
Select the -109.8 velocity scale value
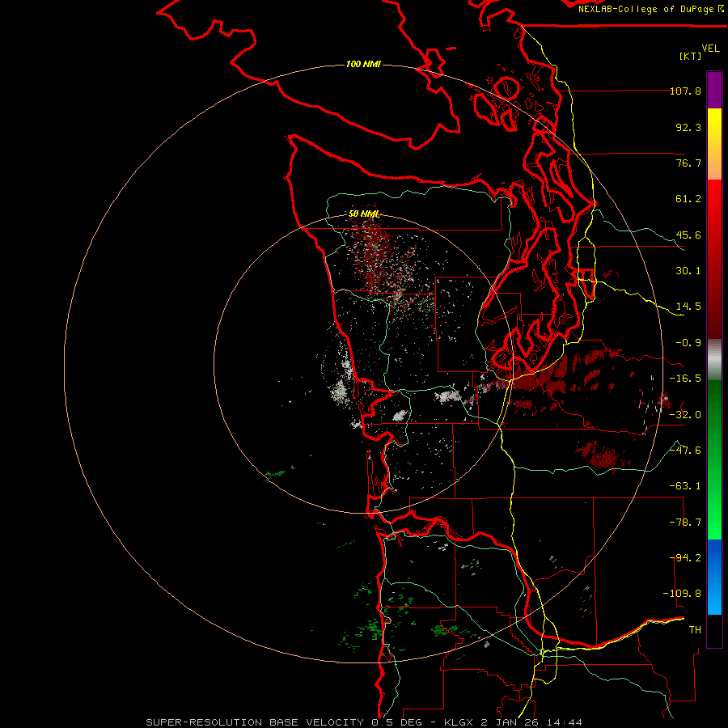(x=682, y=594)
